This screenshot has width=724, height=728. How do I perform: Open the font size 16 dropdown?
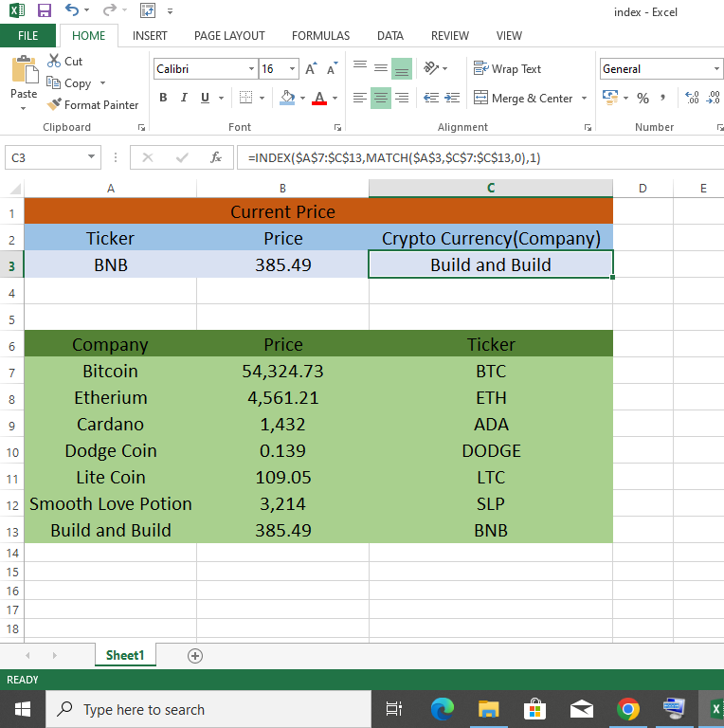point(293,68)
